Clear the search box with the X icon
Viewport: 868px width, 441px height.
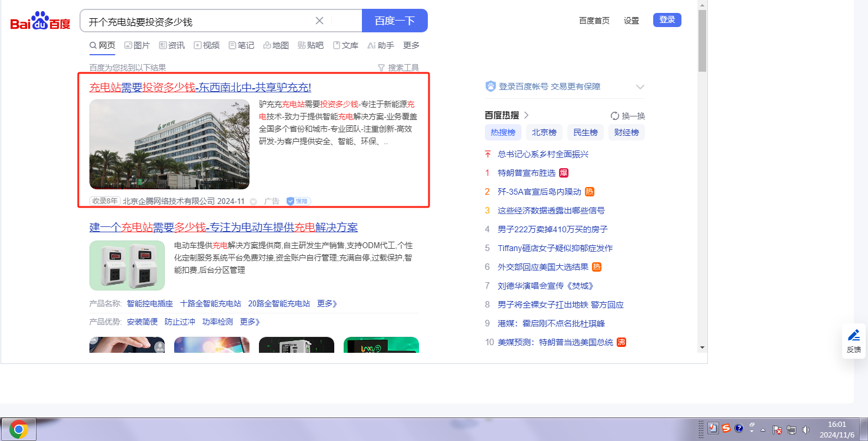(x=320, y=21)
